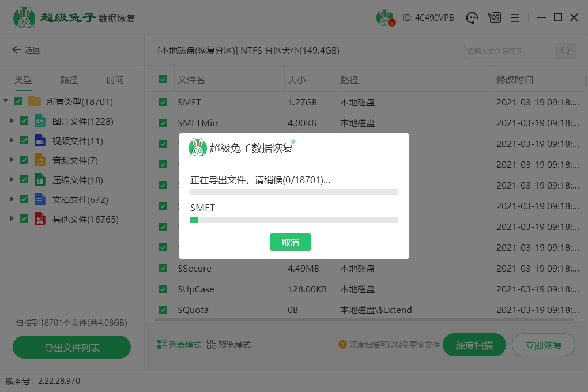Click the deep scan button

tap(474, 345)
